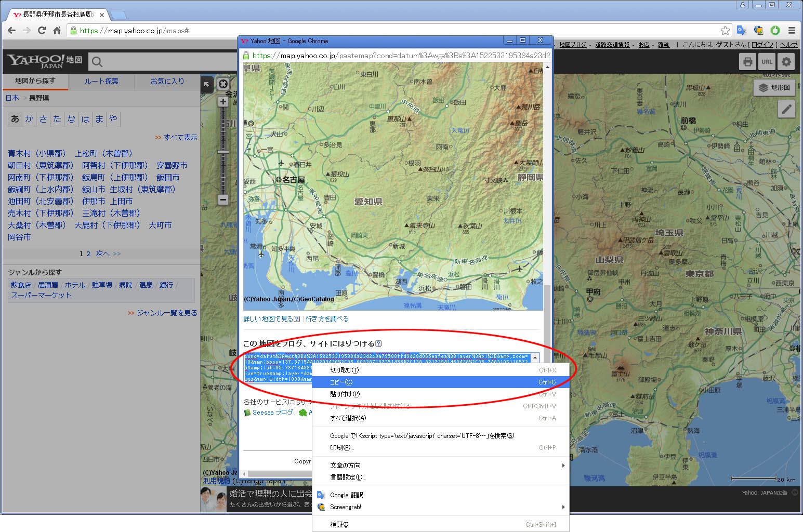Screen dimensions: 803x532
Task: Click 行き方を調べる link in popup
Action: click(x=327, y=318)
